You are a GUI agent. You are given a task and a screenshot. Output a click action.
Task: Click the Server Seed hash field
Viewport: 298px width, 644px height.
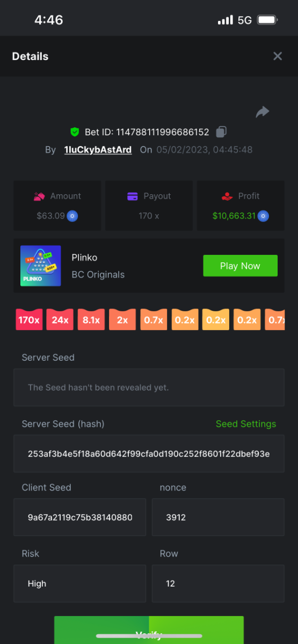click(x=149, y=453)
